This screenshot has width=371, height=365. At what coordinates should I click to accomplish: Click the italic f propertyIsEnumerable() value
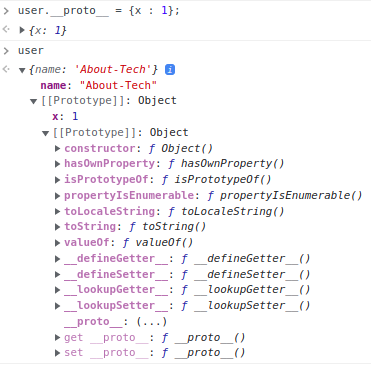(x=285, y=196)
